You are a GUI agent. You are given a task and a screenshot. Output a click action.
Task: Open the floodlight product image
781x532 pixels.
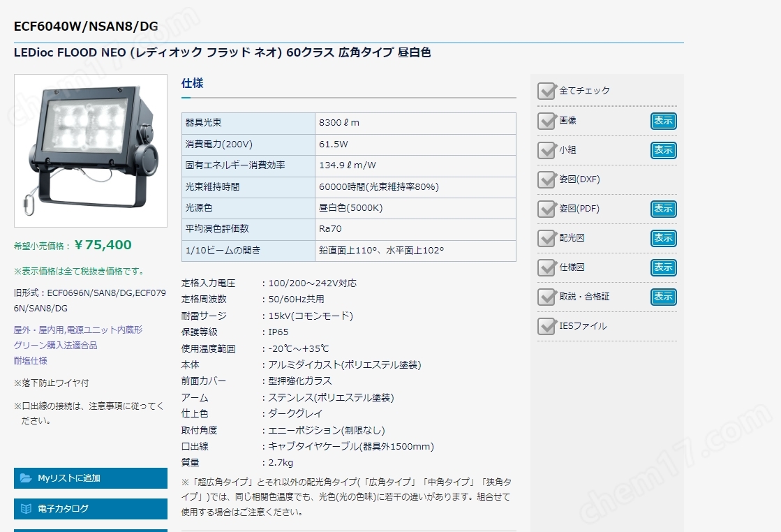pyautogui.click(x=91, y=151)
